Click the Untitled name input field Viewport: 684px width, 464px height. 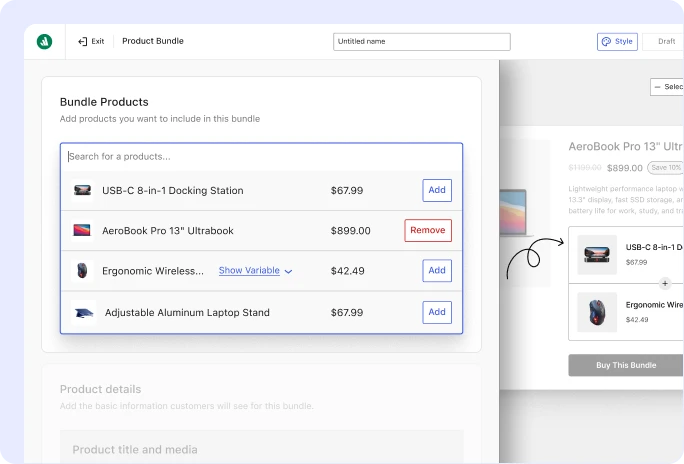[421, 41]
